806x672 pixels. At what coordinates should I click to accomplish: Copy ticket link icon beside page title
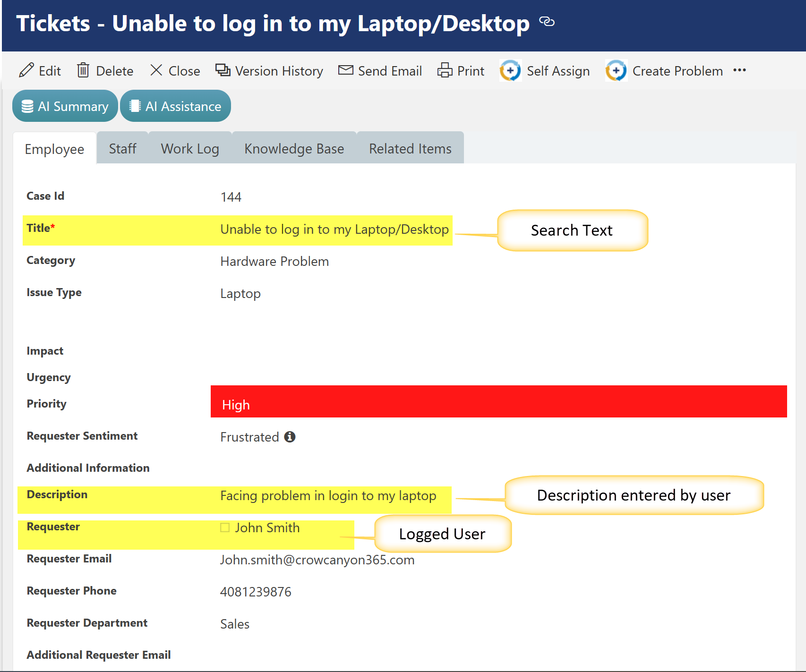(x=547, y=22)
